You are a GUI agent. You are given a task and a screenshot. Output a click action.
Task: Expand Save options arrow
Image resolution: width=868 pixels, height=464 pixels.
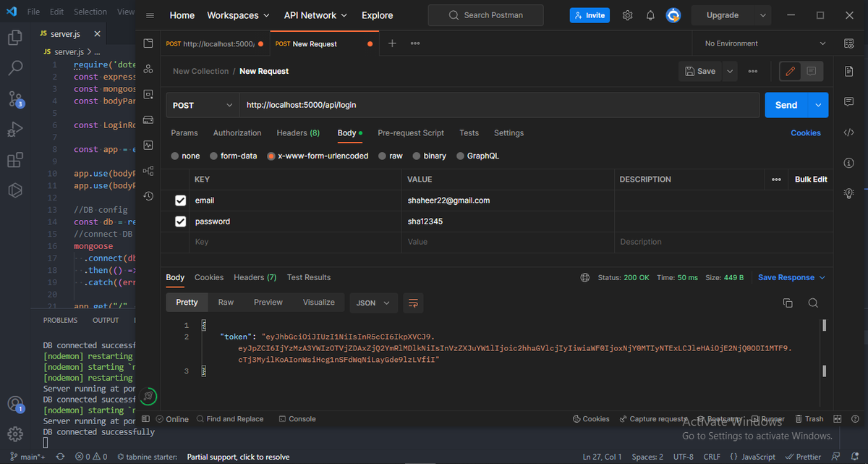(x=729, y=71)
